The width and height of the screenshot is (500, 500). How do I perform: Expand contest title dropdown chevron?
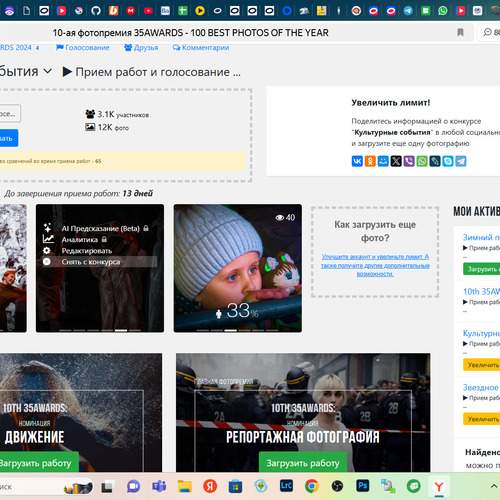[x=48, y=71]
